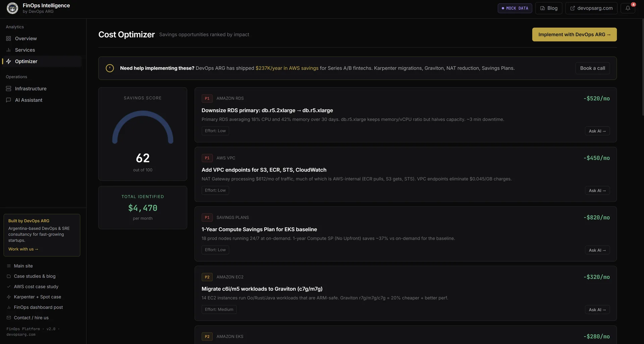Image resolution: width=644 pixels, height=344 pixels.
Task: Open AWS cost case study link
Action: pyautogui.click(x=36, y=287)
